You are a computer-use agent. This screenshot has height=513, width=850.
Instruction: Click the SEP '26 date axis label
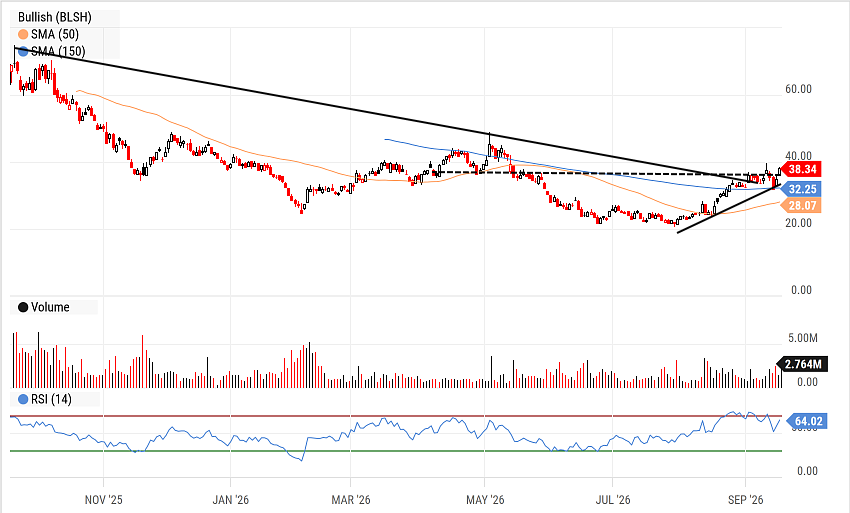click(x=745, y=499)
